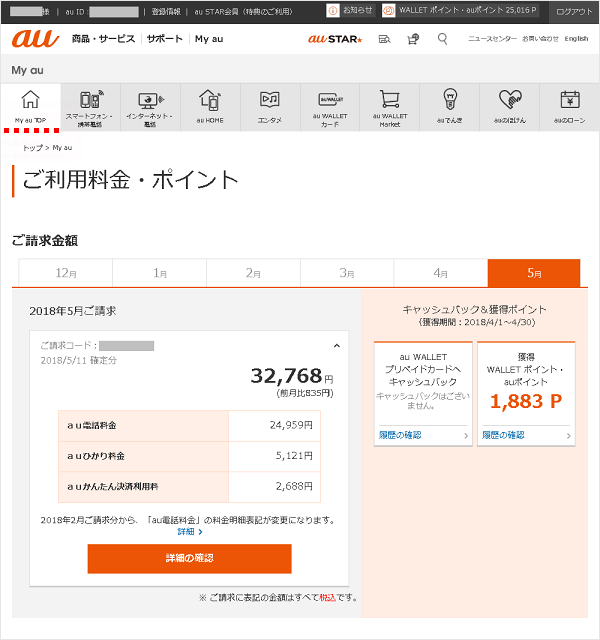The width and height of the screenshot is (600, 640).
Task: Click the My au TOP home icon
Action: coord(30,100)
